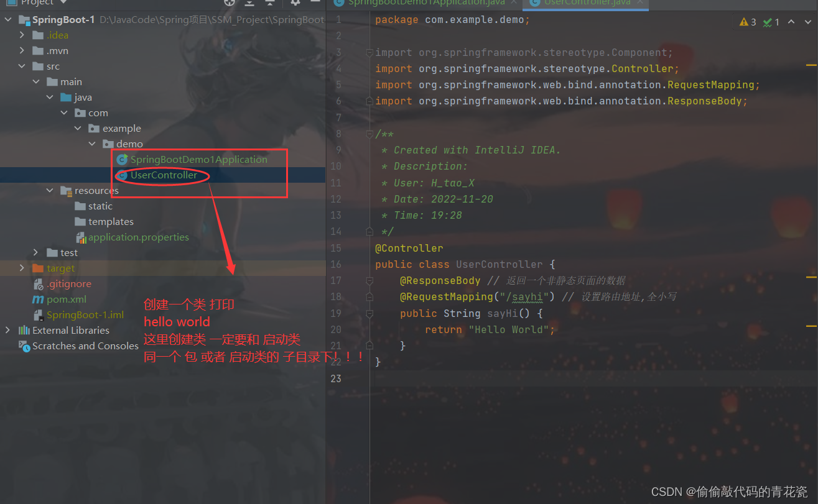This screenshot has width=818, height=504.
Task: Click the UserController class icon in tree
Action: pos(122,175)
